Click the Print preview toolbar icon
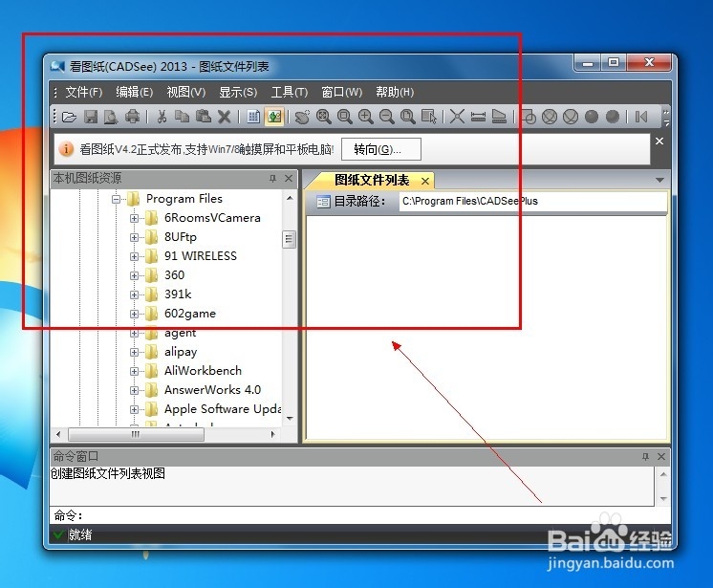 point(111,117)
